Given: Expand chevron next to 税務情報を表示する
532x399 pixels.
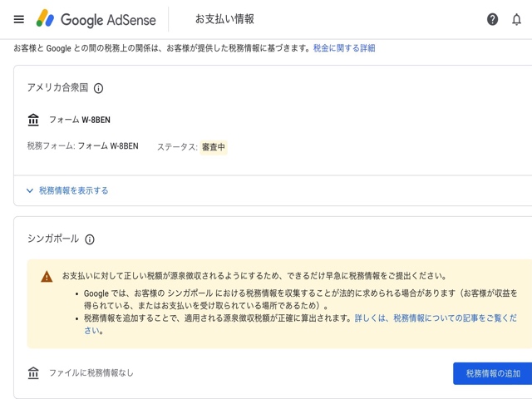Looking at the screenshot, I should [x=30, y=191].
